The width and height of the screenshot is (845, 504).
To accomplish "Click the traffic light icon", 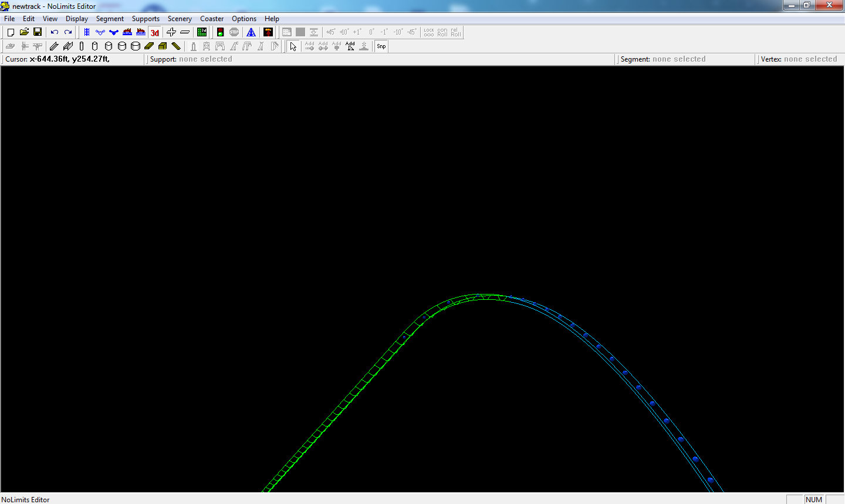I will (x=220, y=32).
